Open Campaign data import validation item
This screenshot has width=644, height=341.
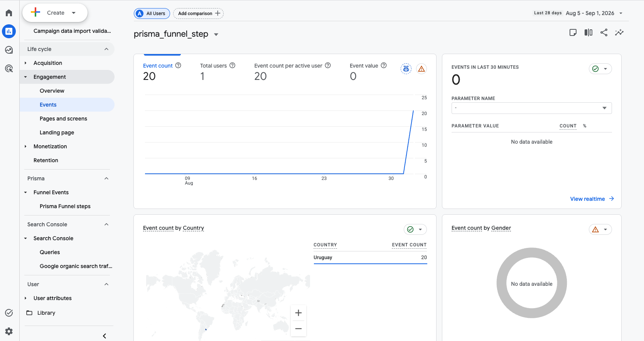click(x=72, y=31)
